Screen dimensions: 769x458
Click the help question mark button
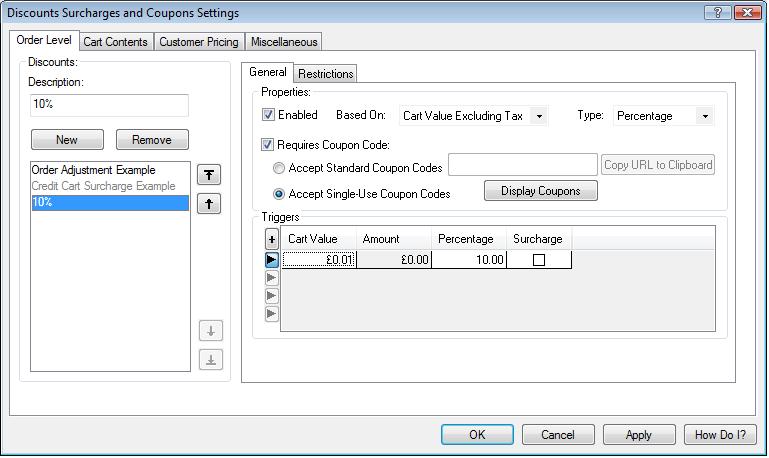[x=717, y=13]
